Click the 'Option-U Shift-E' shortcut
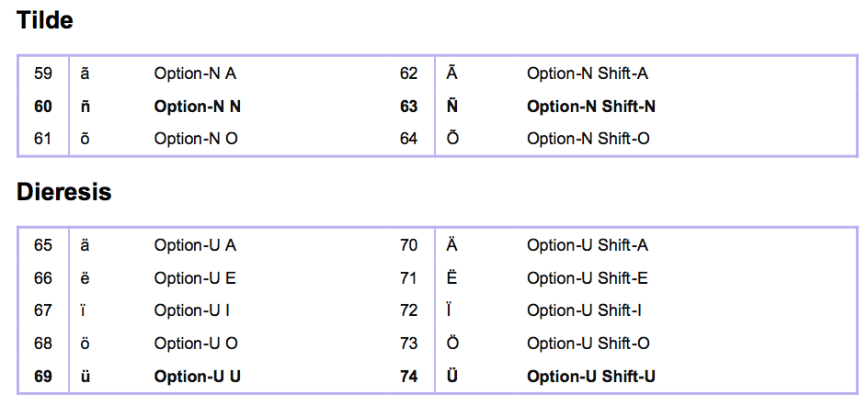This screenshot has height=406, width=868. click(x=587, y=278)
